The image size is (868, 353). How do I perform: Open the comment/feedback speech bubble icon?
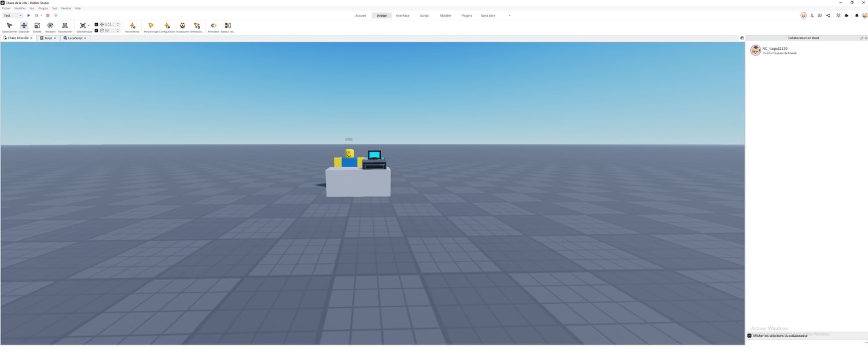point(820,16)
